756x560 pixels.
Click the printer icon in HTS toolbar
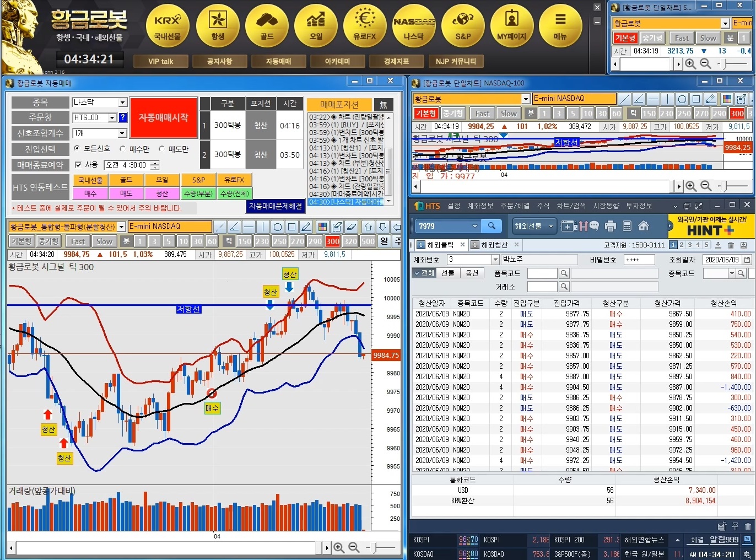[610, 226]
